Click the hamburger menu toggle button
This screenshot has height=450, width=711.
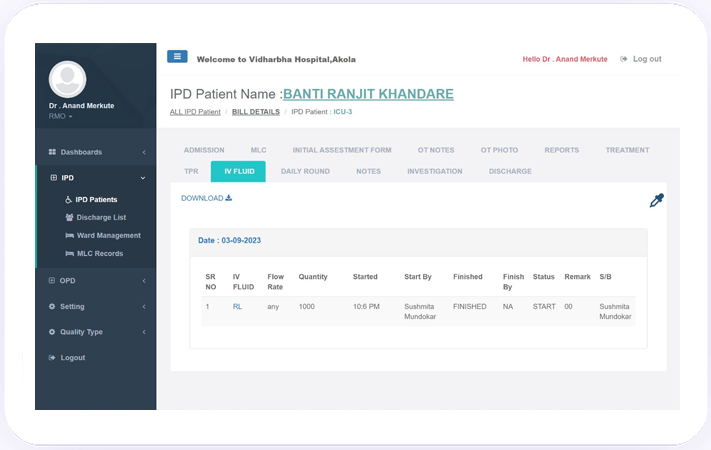click(x=177, y=57)
